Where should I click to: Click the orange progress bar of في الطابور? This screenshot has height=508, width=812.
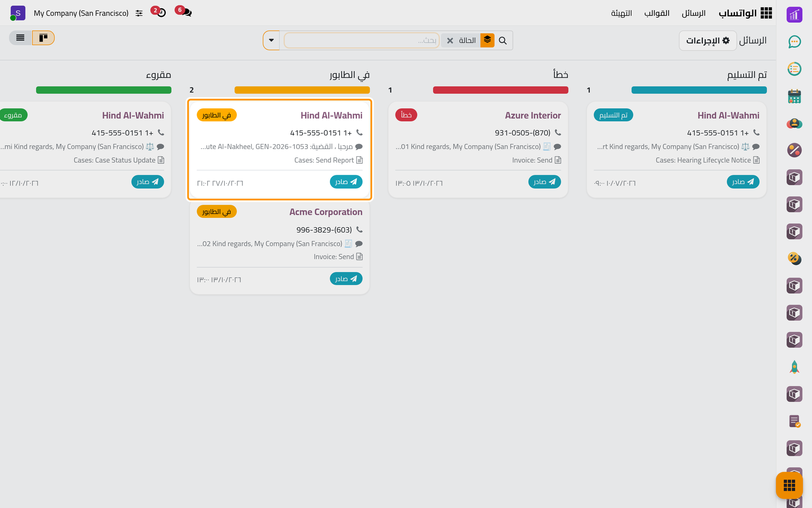pos(302,90)
